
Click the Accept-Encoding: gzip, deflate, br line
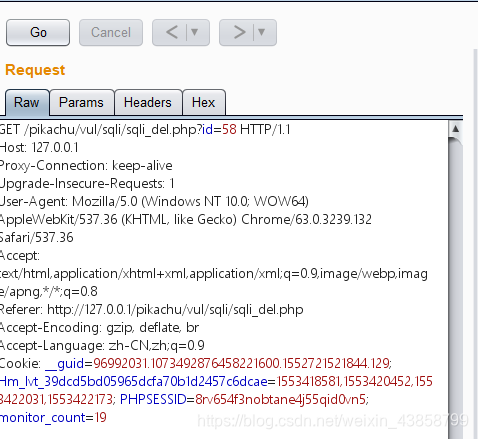point(99,328)
